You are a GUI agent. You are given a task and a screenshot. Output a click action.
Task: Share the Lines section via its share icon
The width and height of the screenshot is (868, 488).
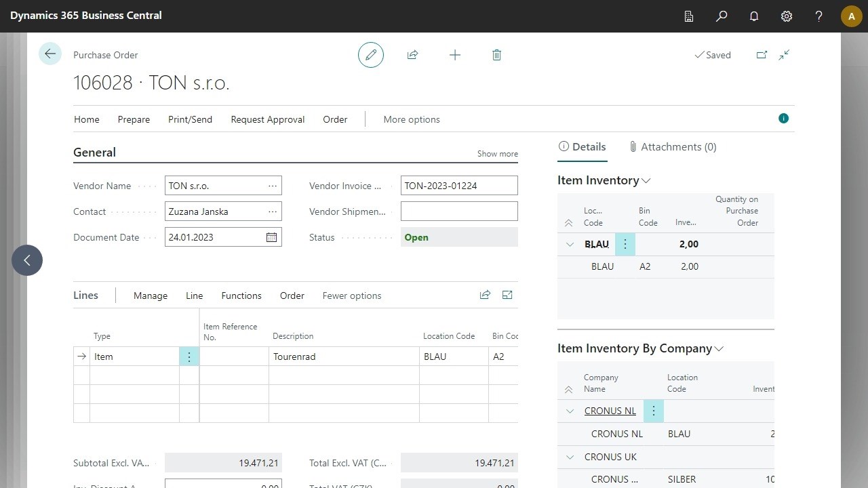pos(485,295)
